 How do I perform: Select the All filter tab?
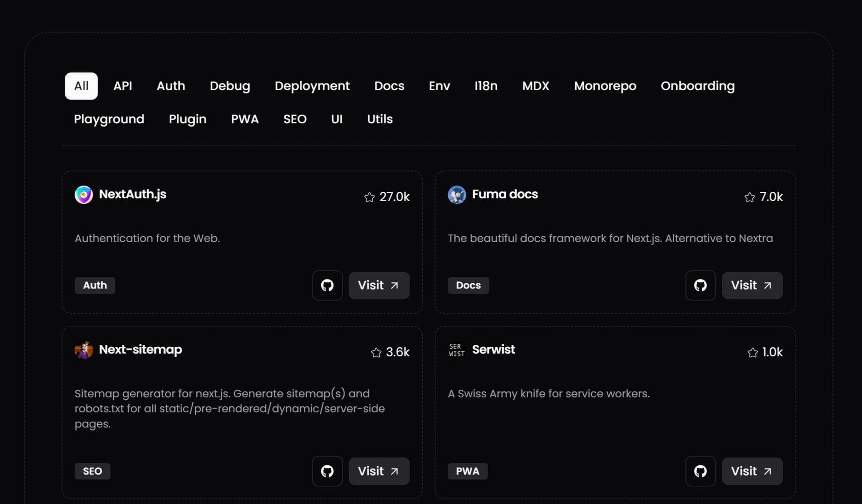(x=81, y=86)
